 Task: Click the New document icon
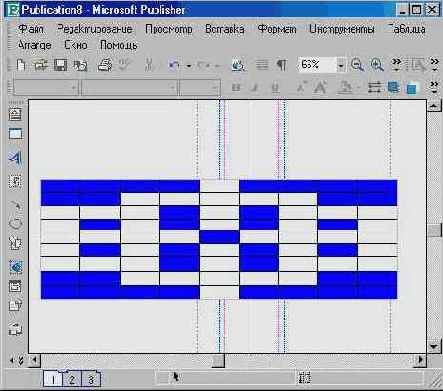pyautogui.click(x=21, y=65)
